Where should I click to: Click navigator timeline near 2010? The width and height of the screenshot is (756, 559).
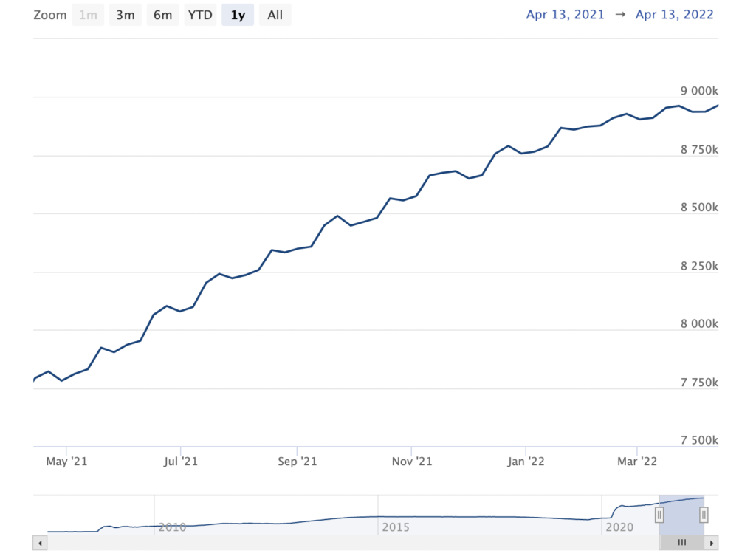(x=171, y=527)
